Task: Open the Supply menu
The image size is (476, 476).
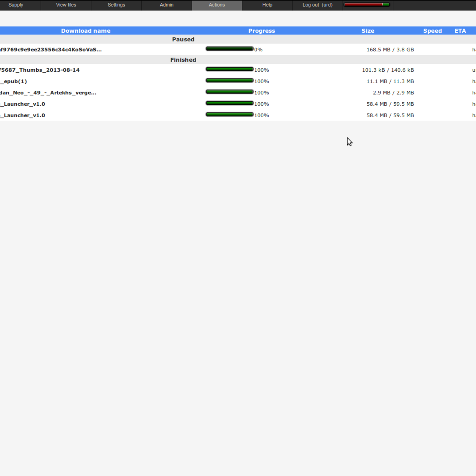Action: (x=16, y=5)
